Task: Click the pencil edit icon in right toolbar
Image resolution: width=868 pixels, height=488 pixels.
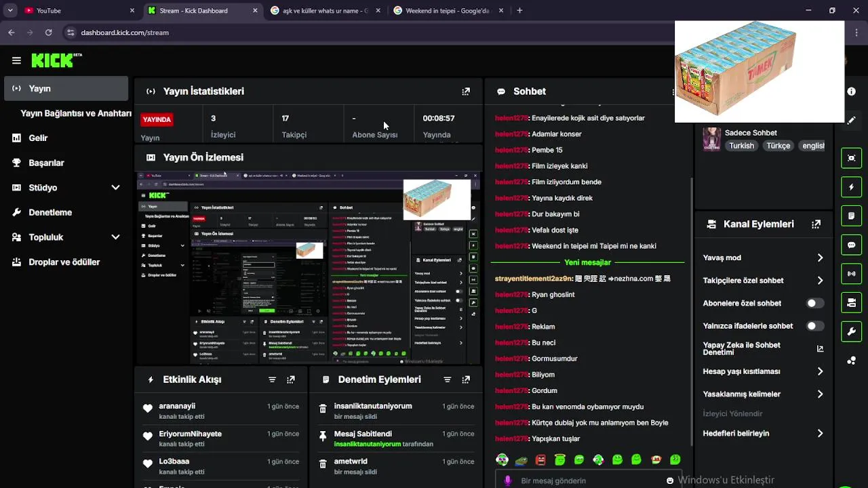Action: coord(851,120)
